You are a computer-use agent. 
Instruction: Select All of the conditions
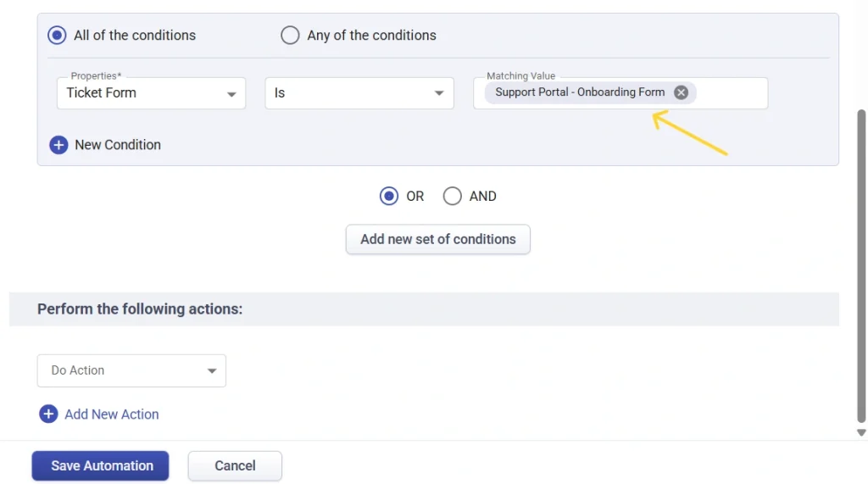tap(57, 36)
